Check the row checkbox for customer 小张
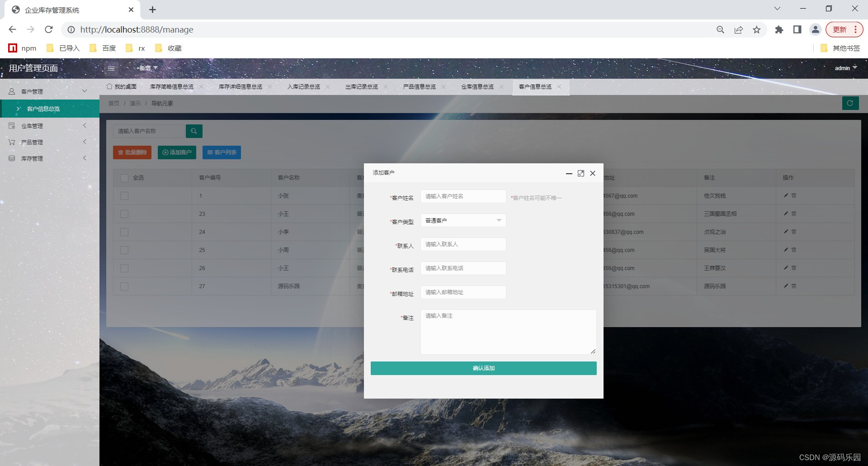 click(124, 196)
